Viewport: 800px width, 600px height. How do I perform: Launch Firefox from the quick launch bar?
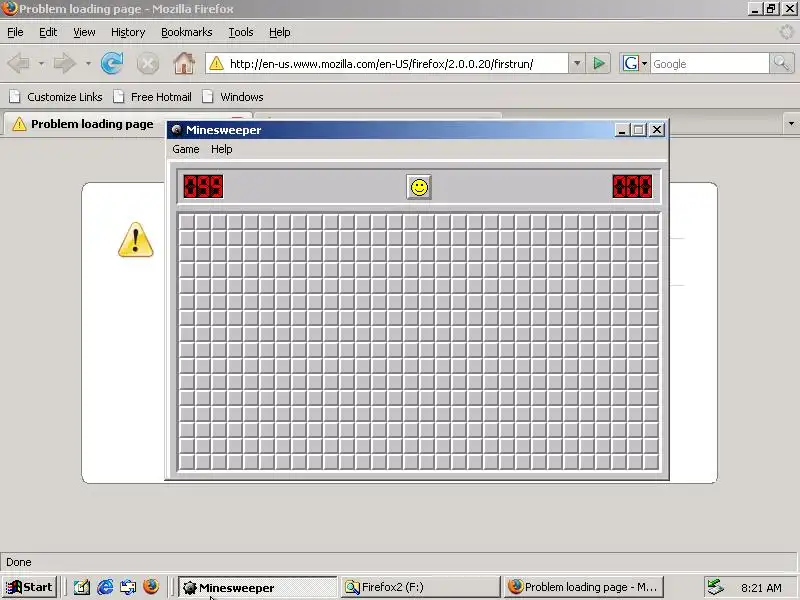(x=151, y=587)
